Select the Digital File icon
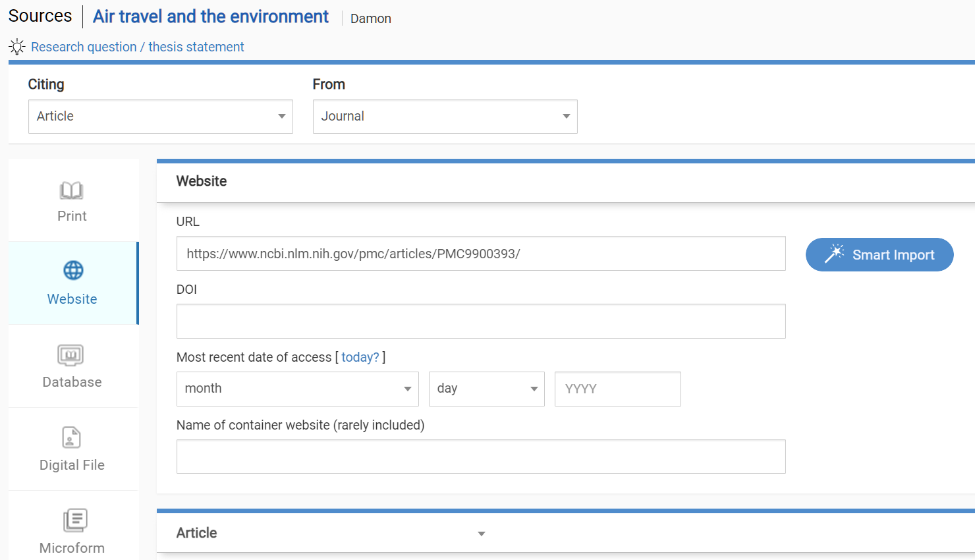Viewport: 975px width, 560px height. coord(71,437)
